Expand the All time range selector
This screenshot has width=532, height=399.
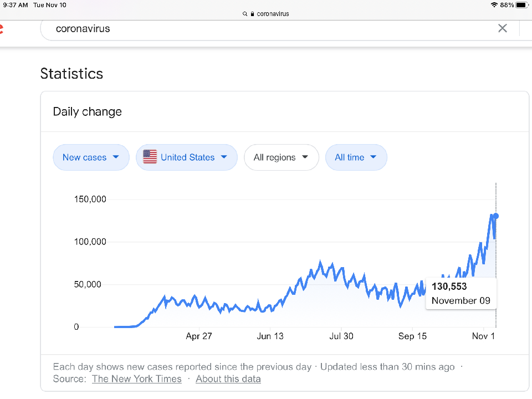(x=356, y=157)
